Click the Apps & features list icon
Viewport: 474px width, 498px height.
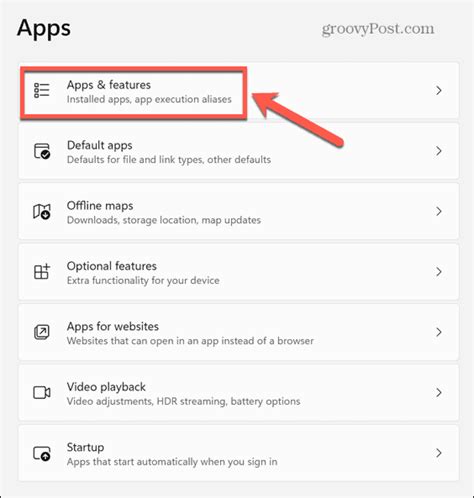(x=42, y=90)
